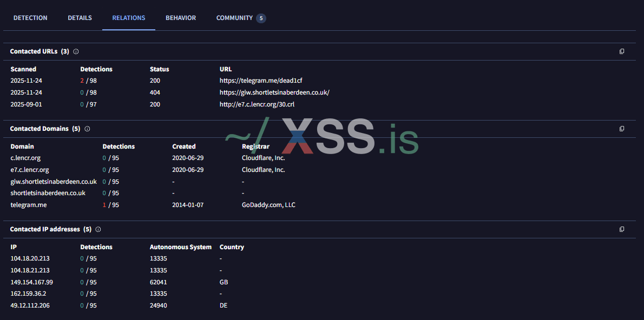Viewport: 644px width, 320px height.
Task: Open IP address 104.18.20.213
Action: (30, 259)
